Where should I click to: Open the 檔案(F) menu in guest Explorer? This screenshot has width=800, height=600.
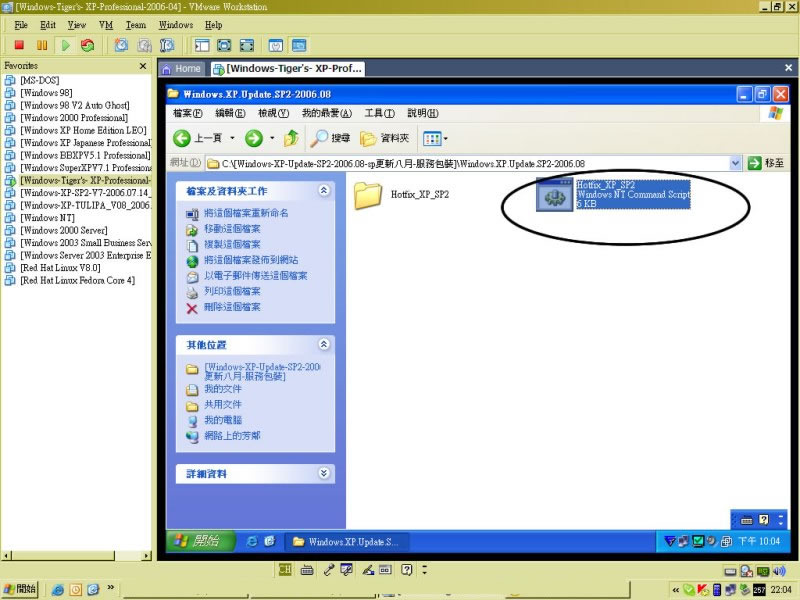coord(188,113)
